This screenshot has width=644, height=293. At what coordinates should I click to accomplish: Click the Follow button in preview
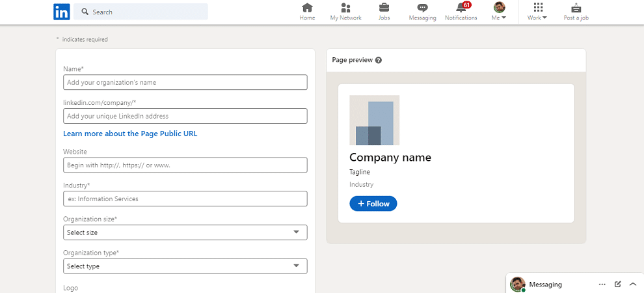click(373, 204)
